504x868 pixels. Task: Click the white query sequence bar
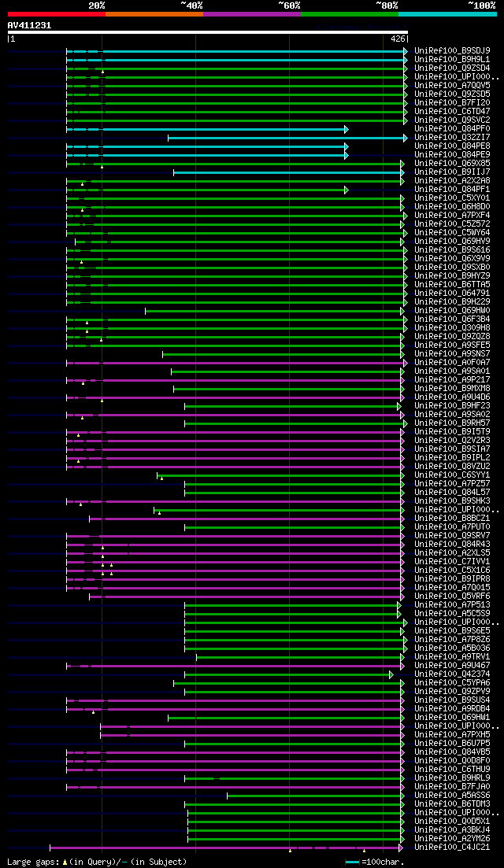coord(208,32)
